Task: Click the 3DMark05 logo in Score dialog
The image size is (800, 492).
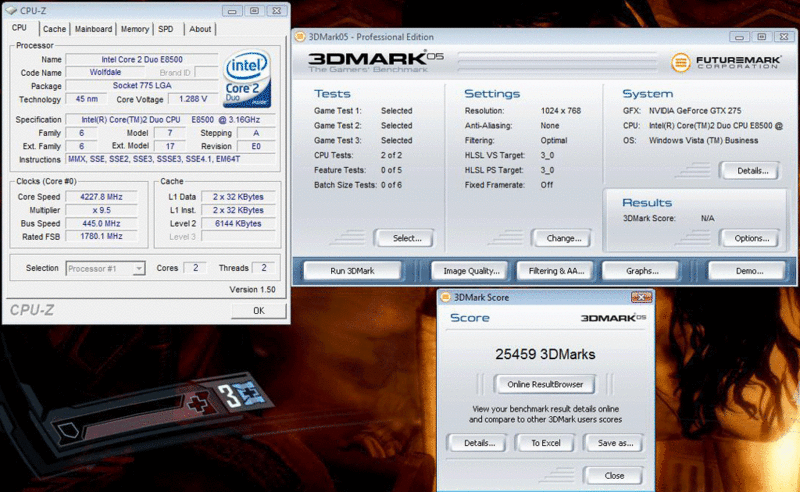Action: click(613, 317)
